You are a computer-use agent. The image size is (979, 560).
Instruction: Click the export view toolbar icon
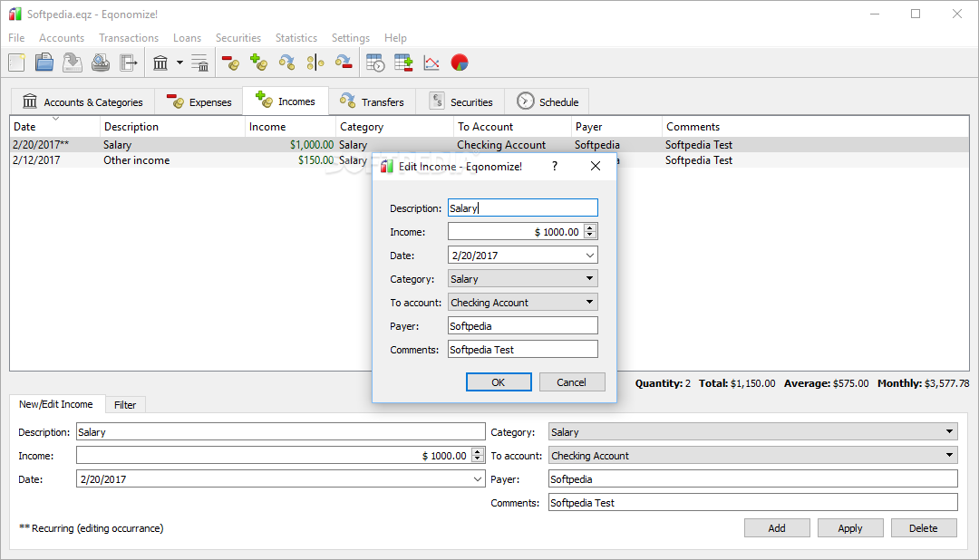[x=129, y=63]
